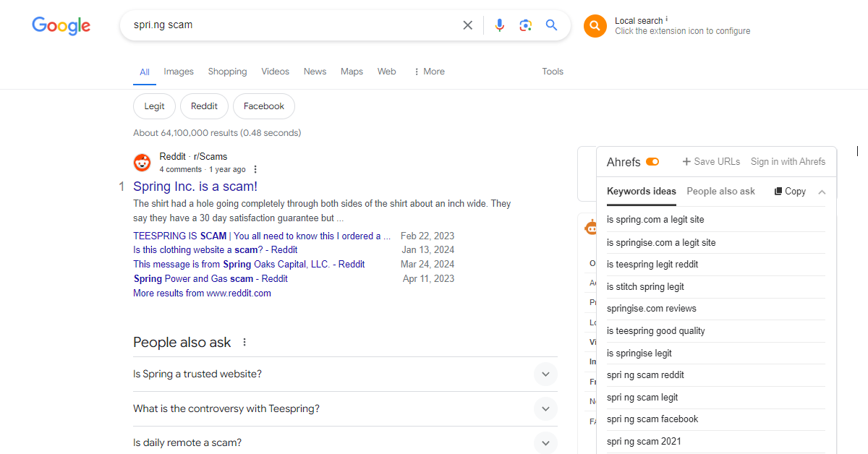Image resolution: width=868 pixels, height=454 pixels.
Task: Switch to the Images tab
Action: click(179, 72)
